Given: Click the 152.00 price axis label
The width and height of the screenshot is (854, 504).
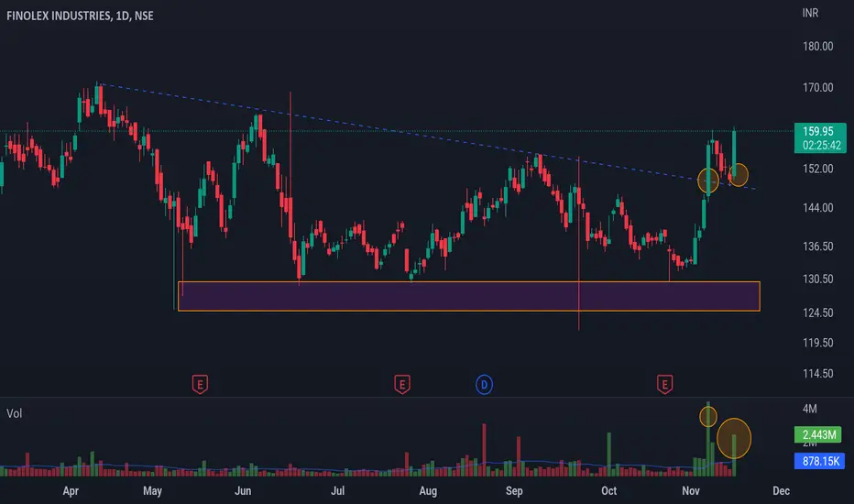Looking at the screenshot, I should (x=817, y=169).
